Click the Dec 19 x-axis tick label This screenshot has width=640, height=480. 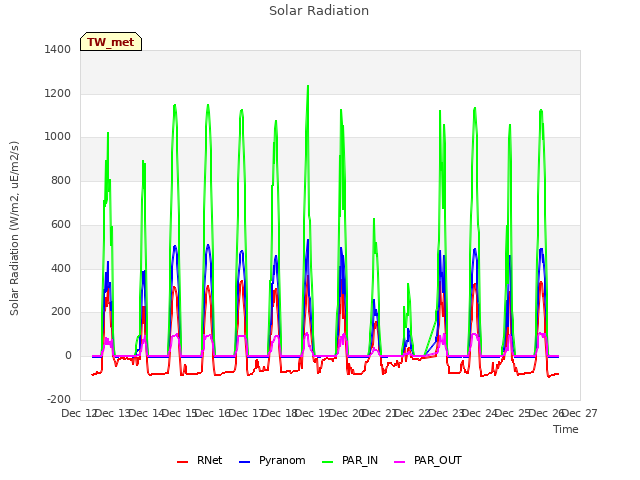(x=312, y=413)
